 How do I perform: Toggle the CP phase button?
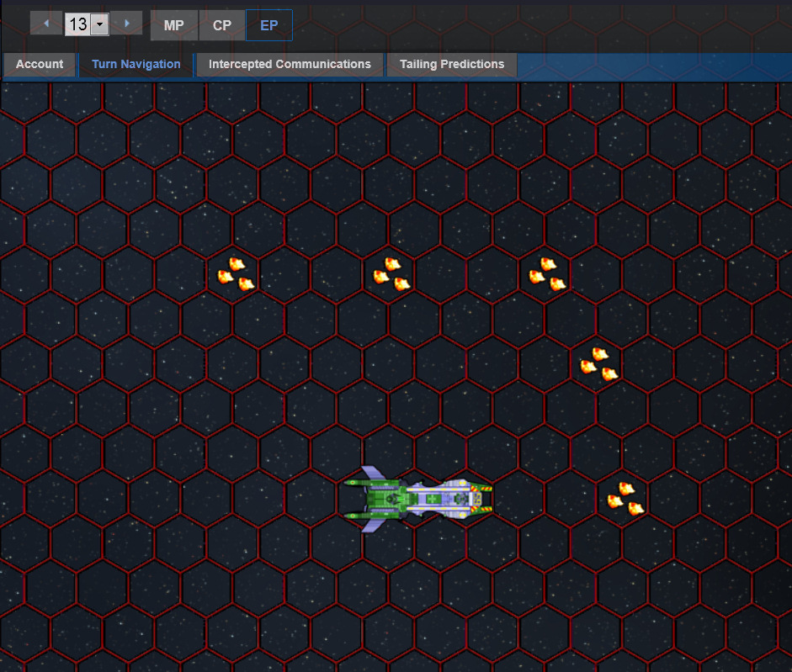point(222,25)
